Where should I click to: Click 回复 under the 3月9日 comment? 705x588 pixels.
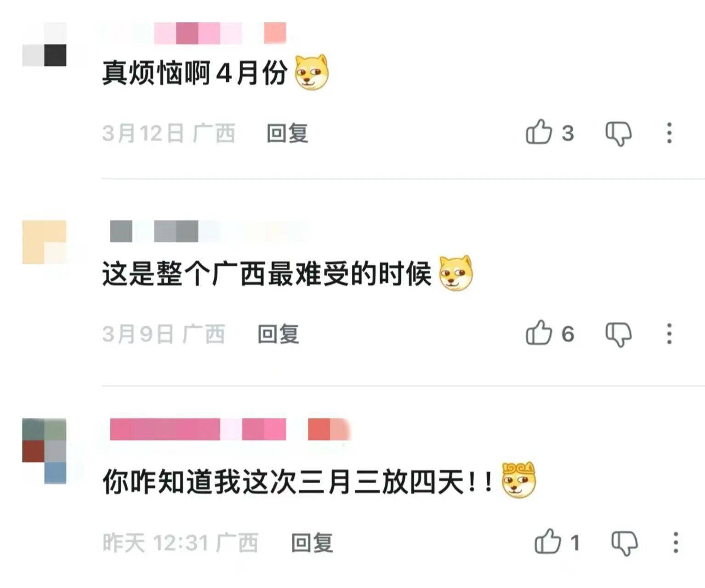click(x=278, y=334)
